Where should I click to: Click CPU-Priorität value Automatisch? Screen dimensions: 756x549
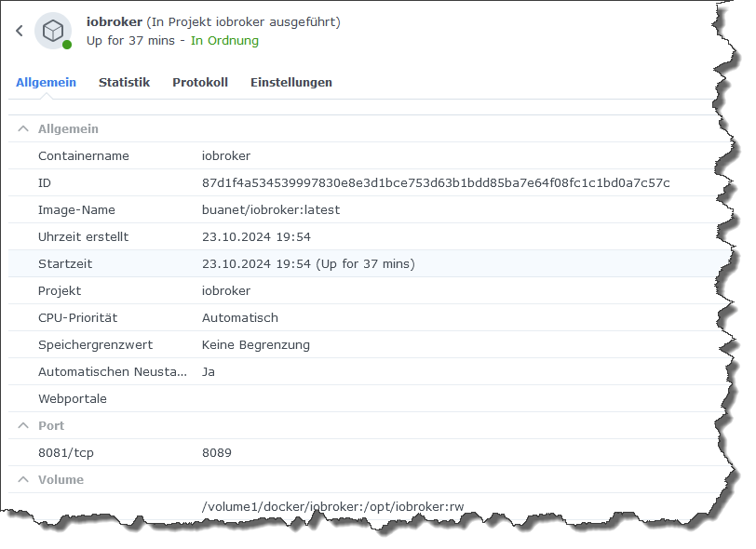pyautogui.click(x=240, y=318)
